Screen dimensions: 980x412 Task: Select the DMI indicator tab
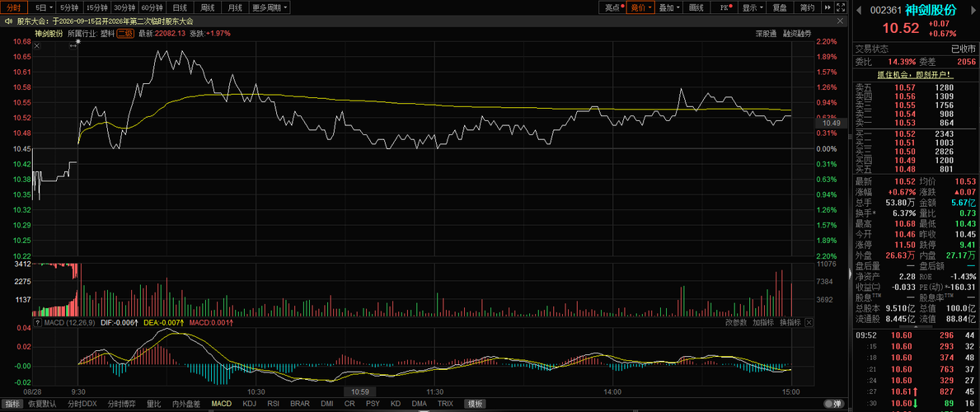[x=327, y=404]
